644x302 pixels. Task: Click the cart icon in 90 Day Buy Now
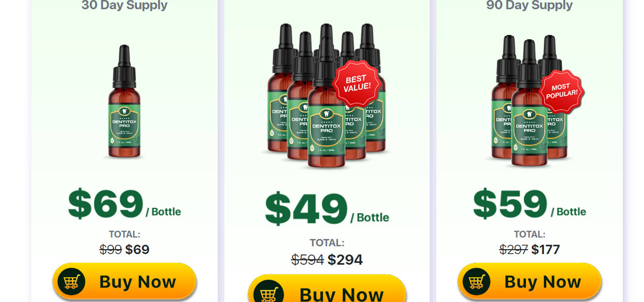tap(476, 282)
